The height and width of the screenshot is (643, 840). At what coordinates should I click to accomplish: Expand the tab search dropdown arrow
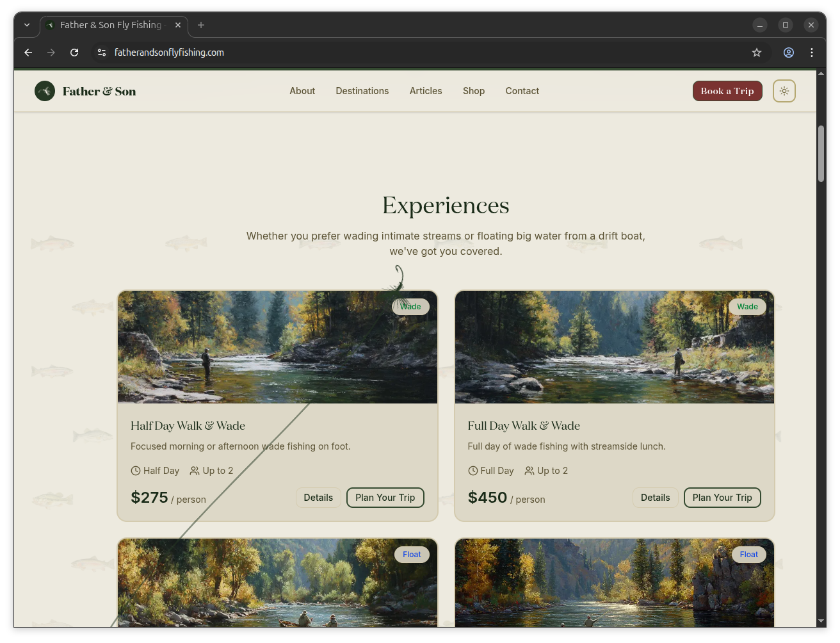coord(27,25)
